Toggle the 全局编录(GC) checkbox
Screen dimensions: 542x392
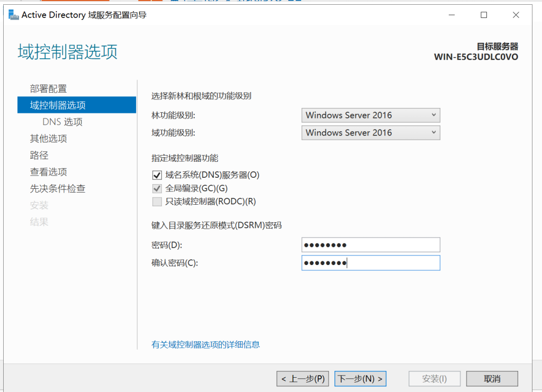coord(157,188)
